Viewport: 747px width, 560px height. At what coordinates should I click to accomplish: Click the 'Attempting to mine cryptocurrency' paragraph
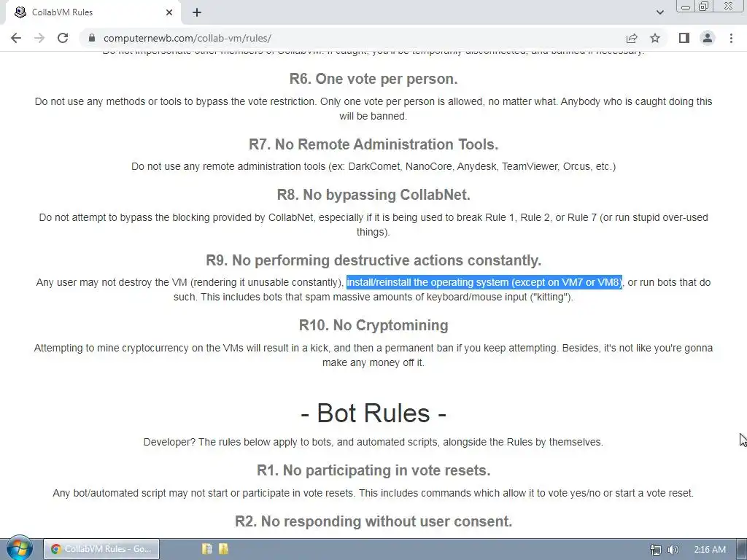pos(373,355)
